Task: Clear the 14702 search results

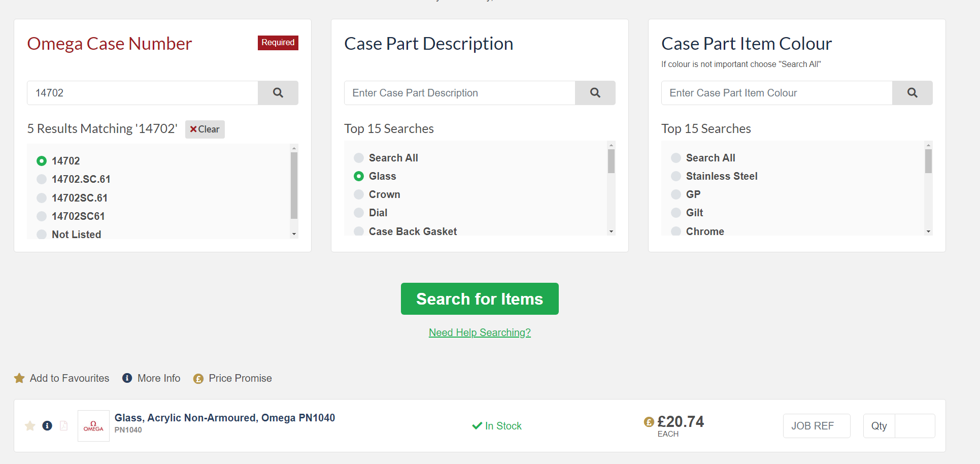Action: (x=205, y=129)
